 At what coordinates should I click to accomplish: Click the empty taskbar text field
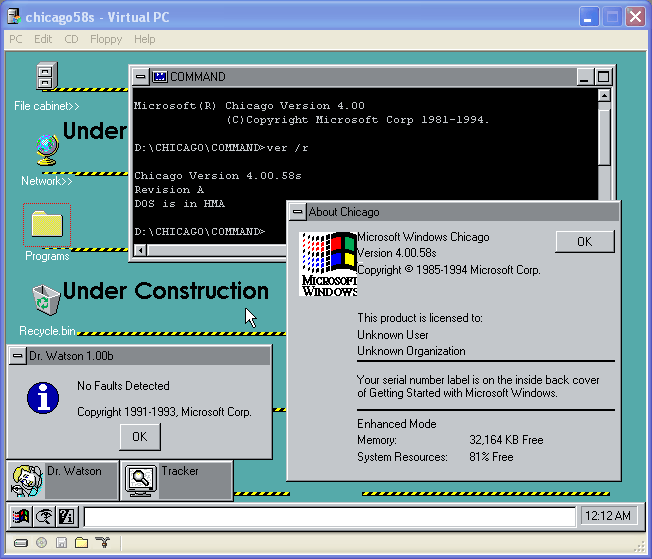[330, 517]
